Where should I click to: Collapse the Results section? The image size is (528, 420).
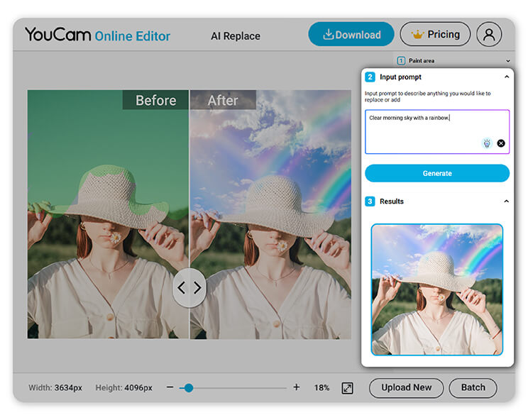tap(506, 201)
